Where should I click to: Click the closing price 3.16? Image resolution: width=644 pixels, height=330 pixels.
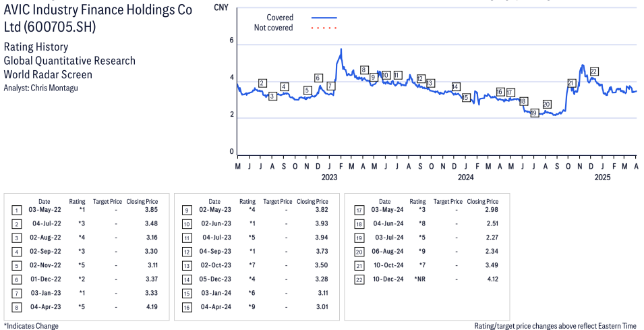(x=151, y=238)
